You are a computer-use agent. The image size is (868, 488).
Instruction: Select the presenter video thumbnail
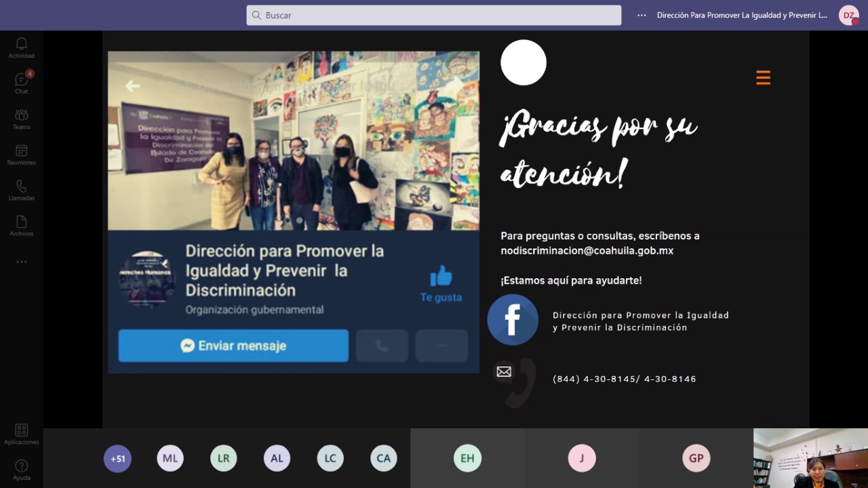click(810, 458)
